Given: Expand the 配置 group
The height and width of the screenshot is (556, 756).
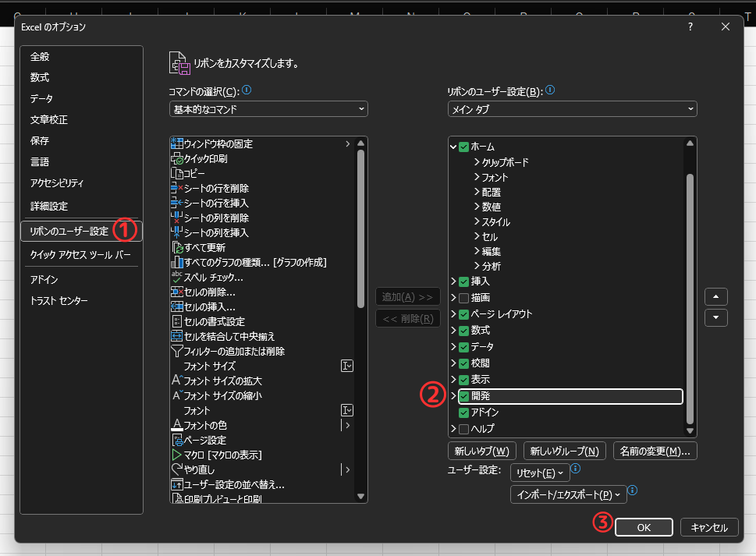Looking at the screenshot, I should point(477,192).
